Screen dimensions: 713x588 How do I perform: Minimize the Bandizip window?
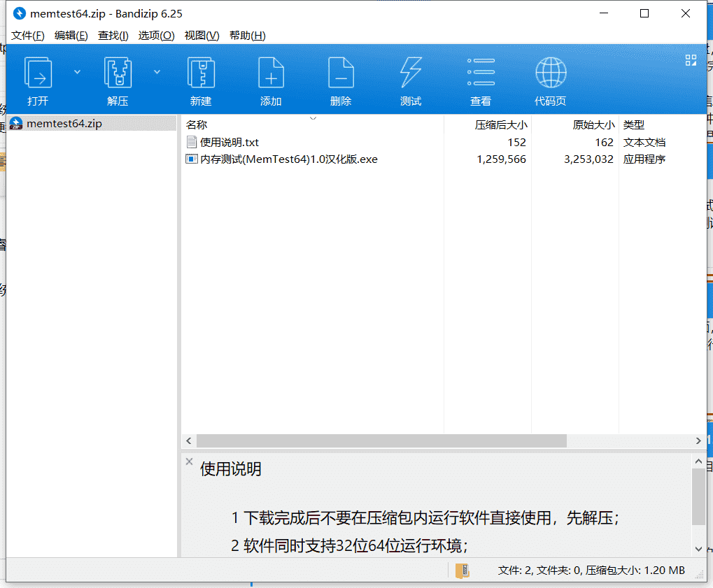[x=604, y=13]
